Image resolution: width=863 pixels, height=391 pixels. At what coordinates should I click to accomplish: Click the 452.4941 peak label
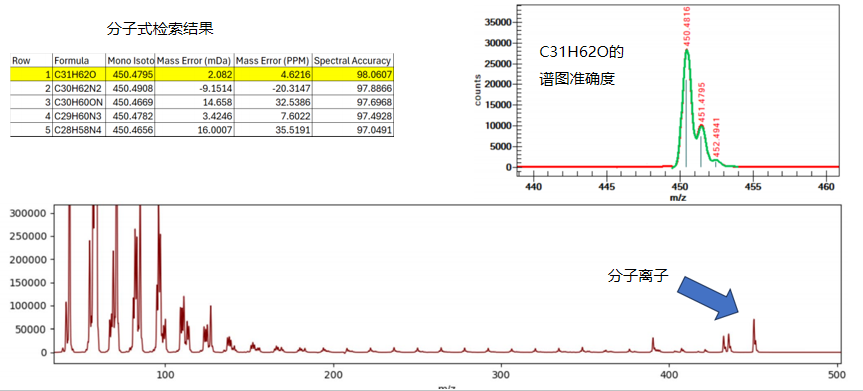click(x=716, y=138)
